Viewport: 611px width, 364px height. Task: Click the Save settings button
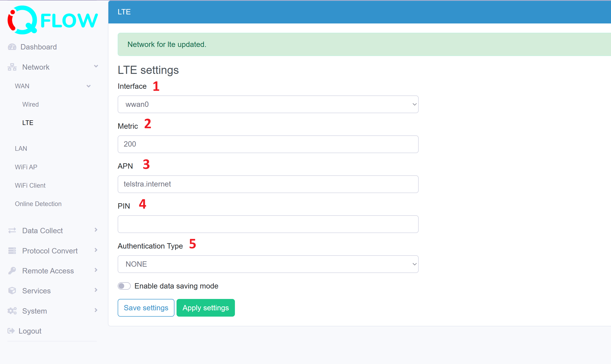(146, 308)
